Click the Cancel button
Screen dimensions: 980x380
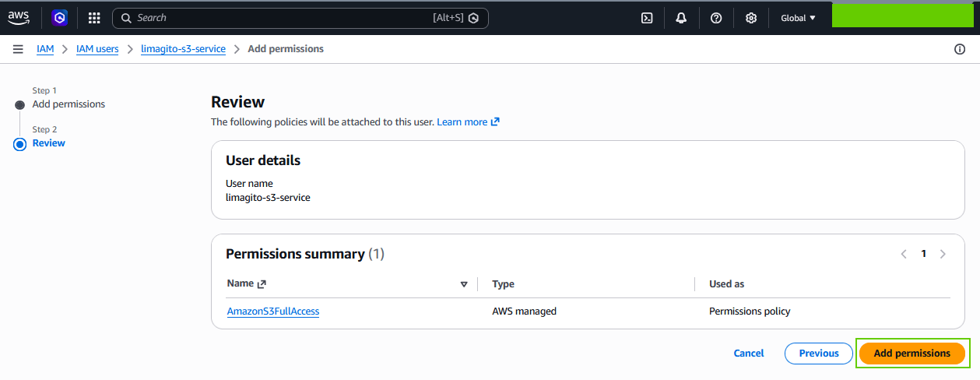[x=749, y=354]
